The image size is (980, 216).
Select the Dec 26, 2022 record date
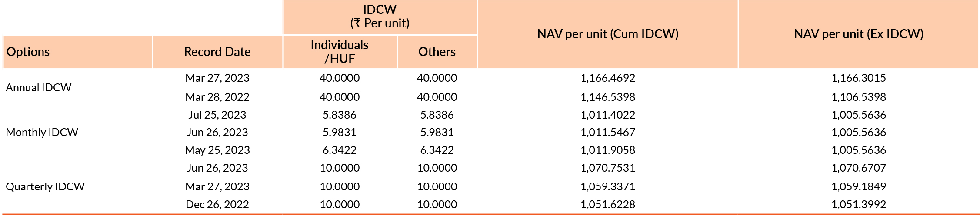[217, 204]
